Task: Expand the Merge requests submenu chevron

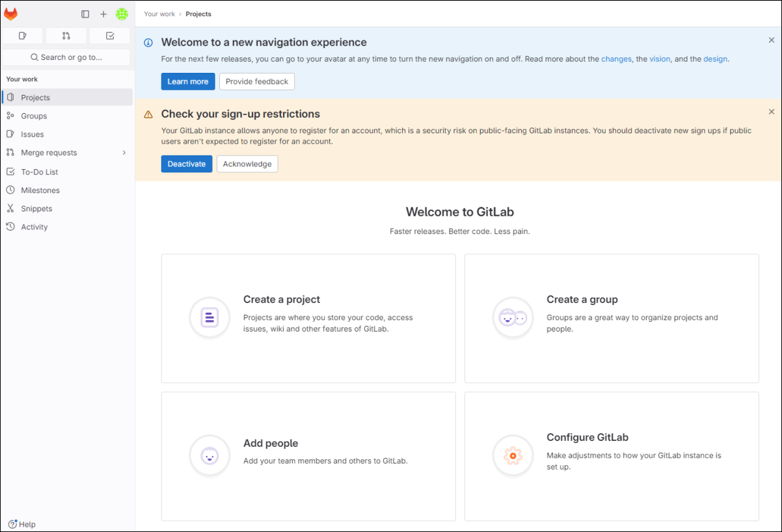Action: (x=124, y=153)
